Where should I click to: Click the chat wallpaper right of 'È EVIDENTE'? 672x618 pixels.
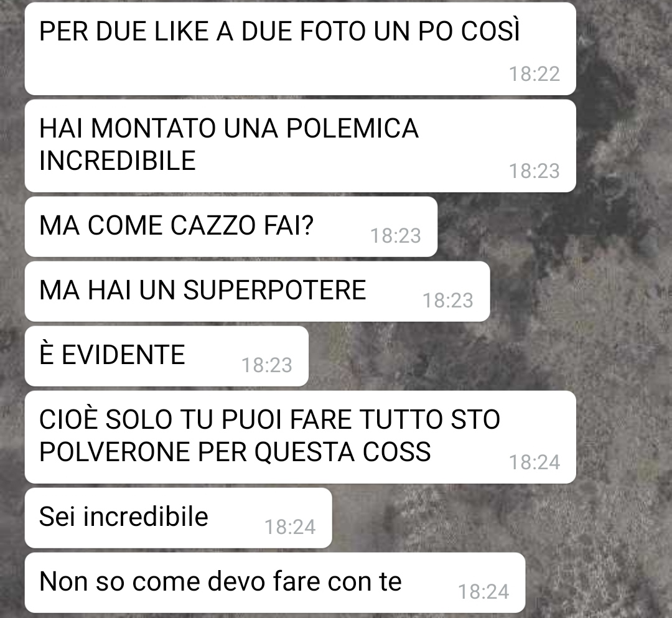click(472, 356)
